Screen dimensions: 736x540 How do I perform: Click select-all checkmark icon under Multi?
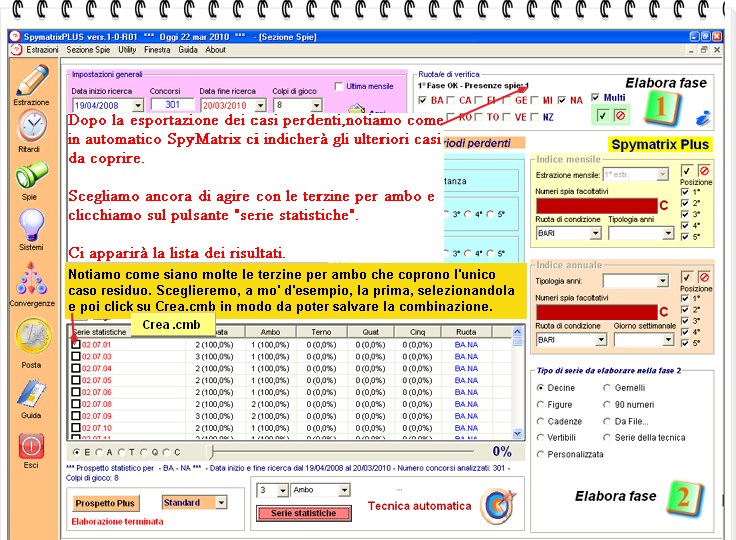coord(603,116)
